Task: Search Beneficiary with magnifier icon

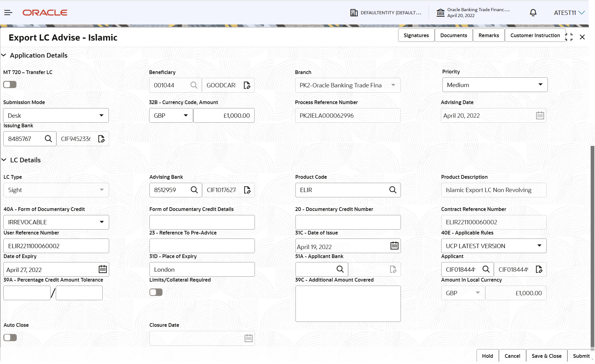Action: click(194, 85)
